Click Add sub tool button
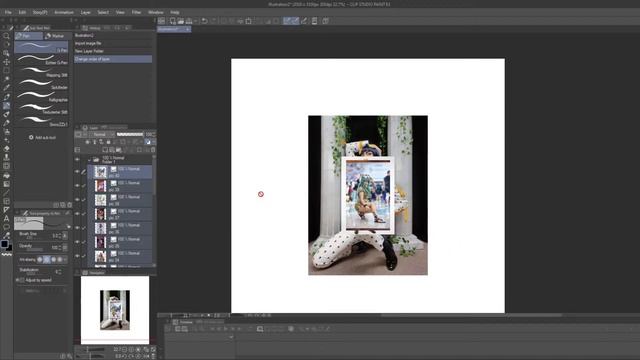This screenshot has height=360, width=640. 42,138
